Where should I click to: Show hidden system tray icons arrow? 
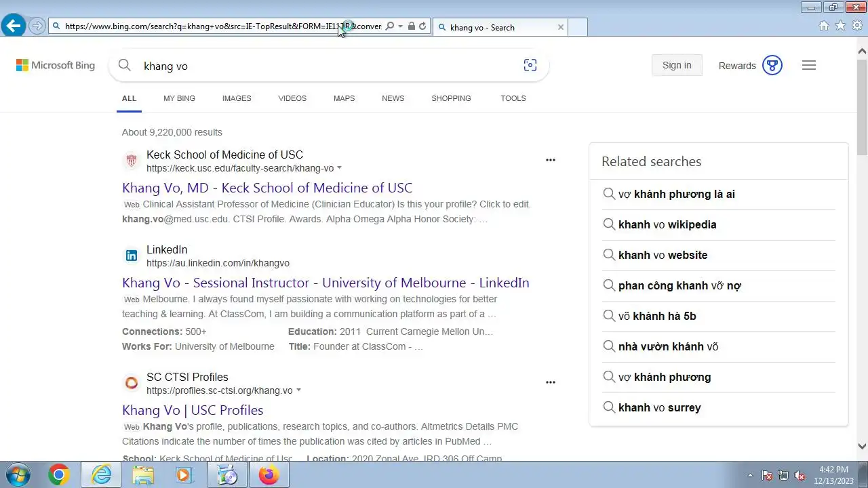750,475
